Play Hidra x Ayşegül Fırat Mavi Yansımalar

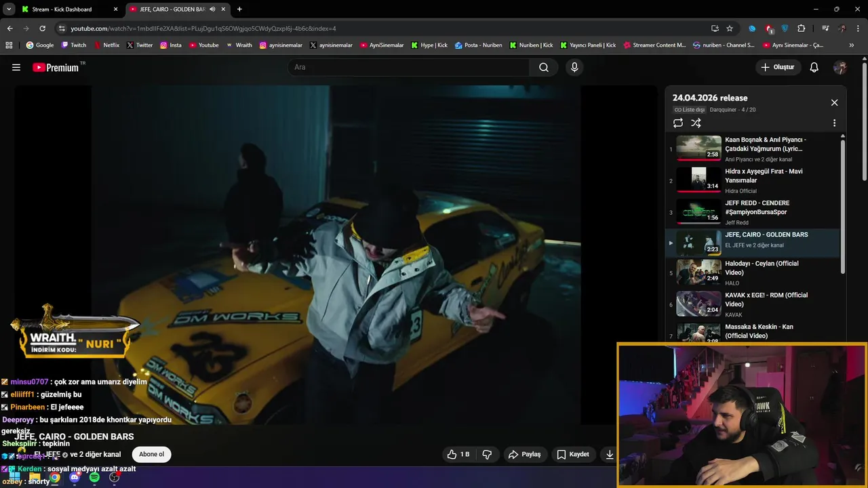753,180
